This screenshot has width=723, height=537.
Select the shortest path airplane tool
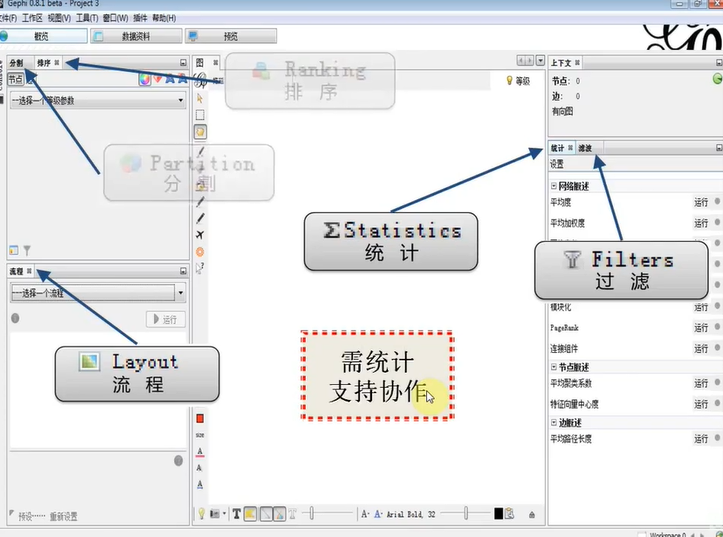(200, 235)
